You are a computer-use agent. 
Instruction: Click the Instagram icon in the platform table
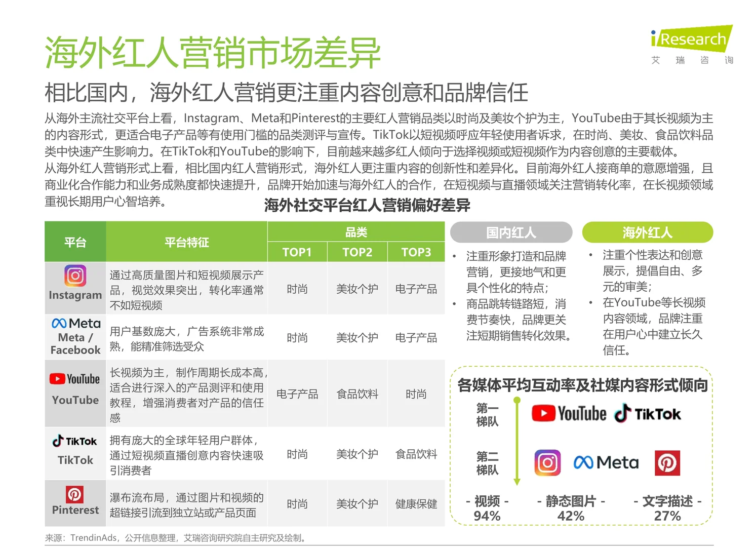coord(74,277)
